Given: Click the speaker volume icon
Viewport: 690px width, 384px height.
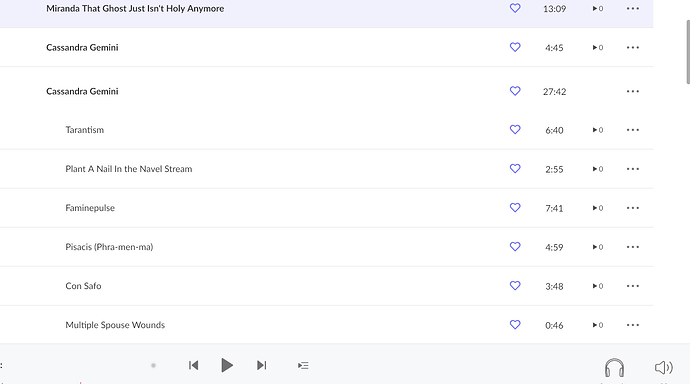Looking at the screenshot, I should tap(664, 367).
